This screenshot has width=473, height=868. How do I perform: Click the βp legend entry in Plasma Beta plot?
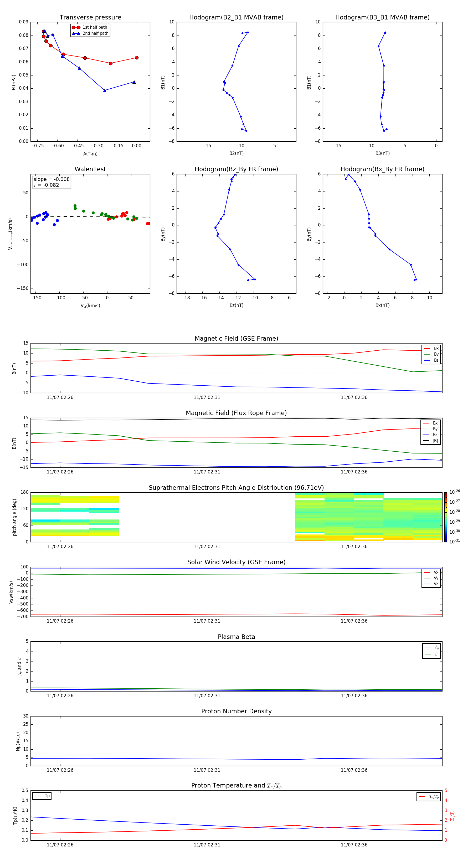click(431, 647)
